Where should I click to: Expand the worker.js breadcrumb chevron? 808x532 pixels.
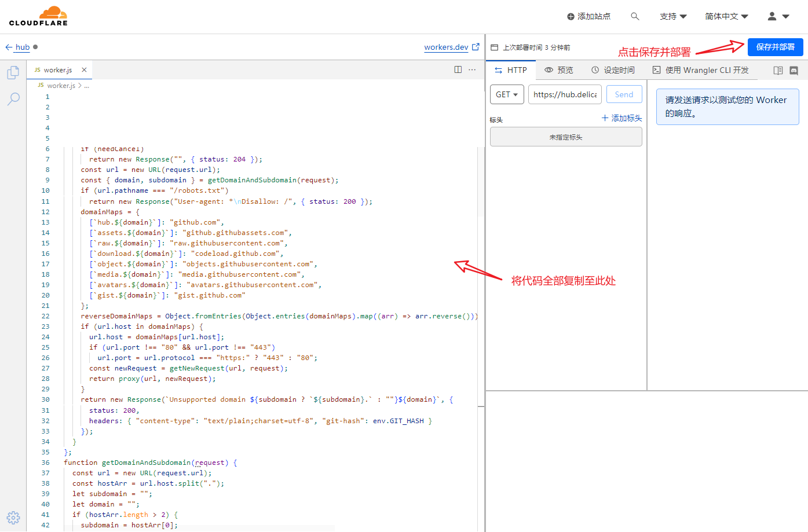click(x=80, y=85)
